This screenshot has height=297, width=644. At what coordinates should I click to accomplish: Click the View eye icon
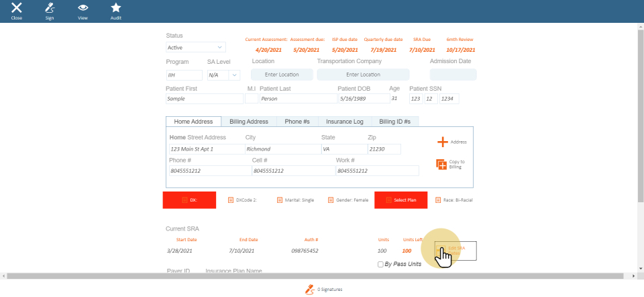[83, 9]
